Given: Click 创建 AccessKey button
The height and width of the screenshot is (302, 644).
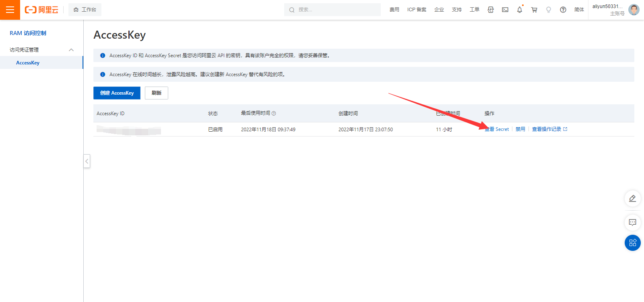Looking at the screenshot, I should coord(117,93).
